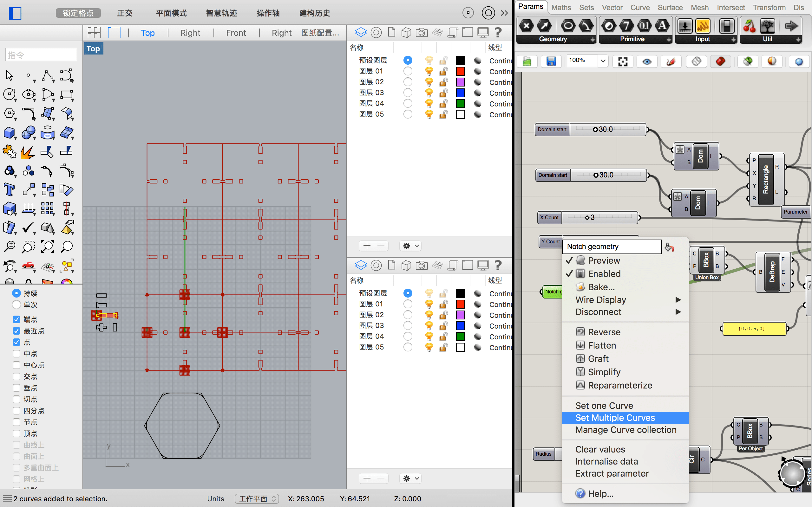Image resolution: width=812 pixels, height=507 pixels.
Task: Uncheck the 端点 osnap checkbox
Action: coord(16,319)
